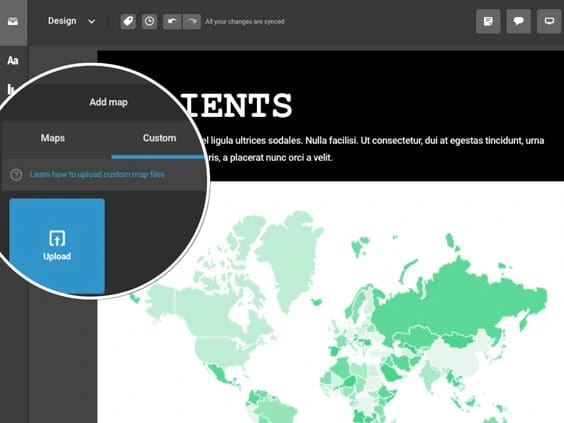Open Learn how to upload custom map files
The width and height of the screenshot is (564, 423).
coord(97,174)
